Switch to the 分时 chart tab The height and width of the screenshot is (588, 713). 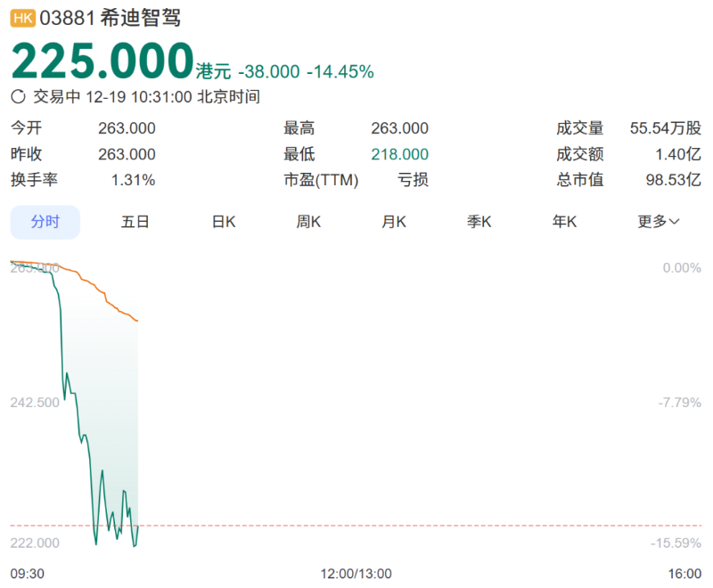[45, 222]
